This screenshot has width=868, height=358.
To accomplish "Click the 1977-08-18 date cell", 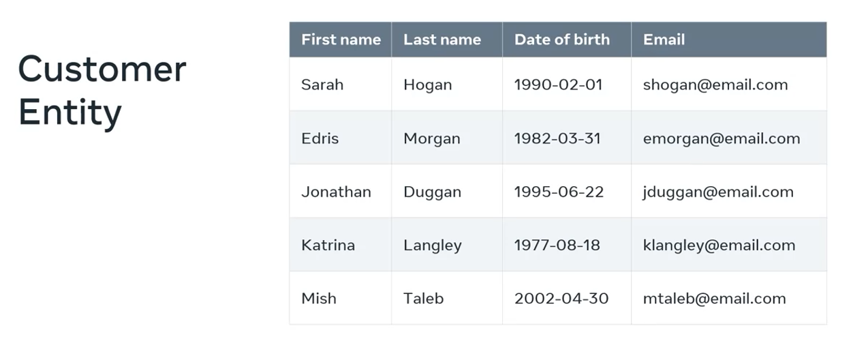I will (x=557, y=245).
